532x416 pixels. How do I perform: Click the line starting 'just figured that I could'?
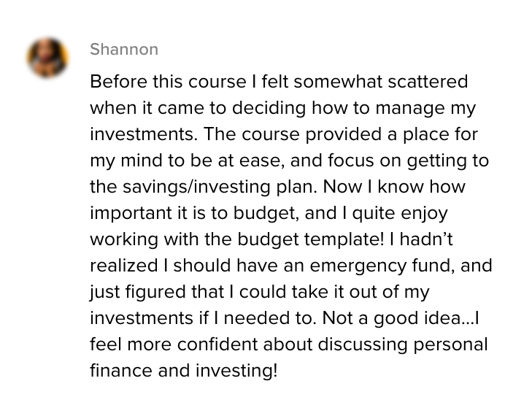(260, 293)
